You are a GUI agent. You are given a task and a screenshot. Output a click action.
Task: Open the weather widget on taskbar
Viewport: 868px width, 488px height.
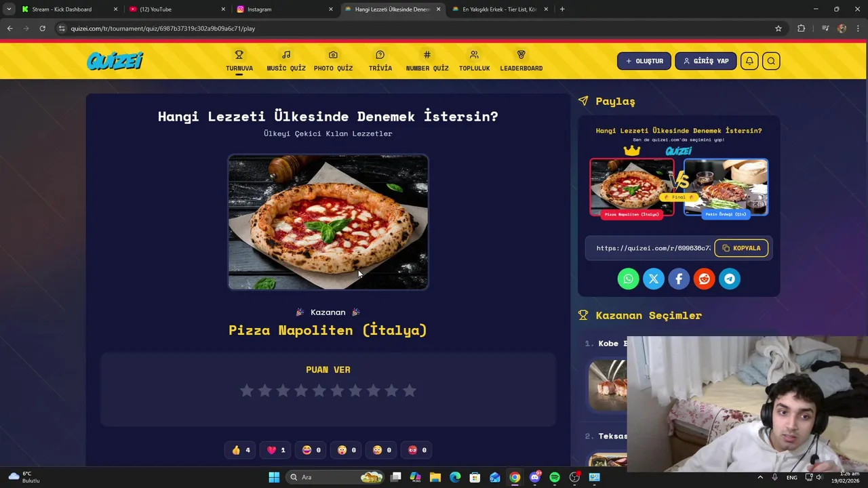pos(23,477)
